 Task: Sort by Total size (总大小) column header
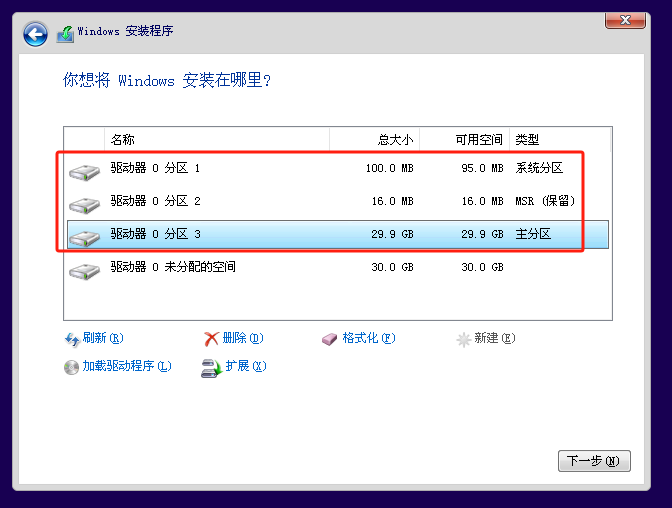click(374, 140)
